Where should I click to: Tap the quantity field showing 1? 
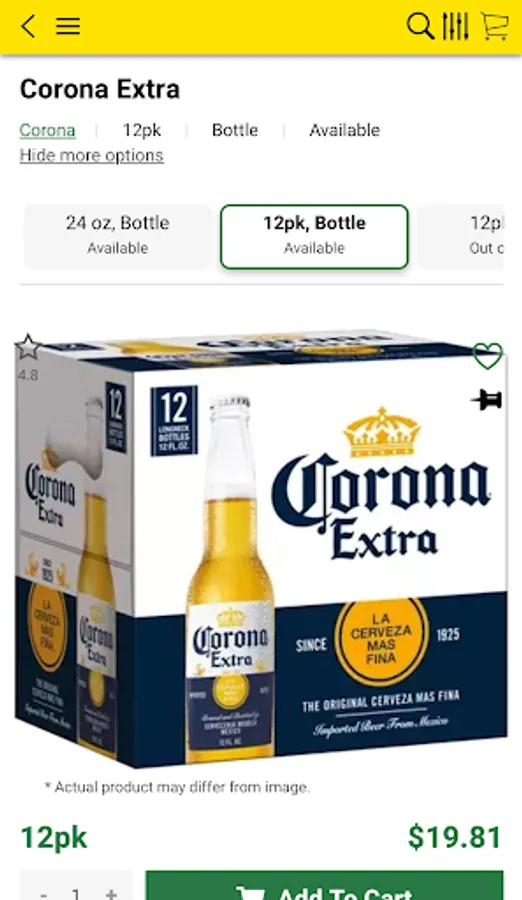[76, 893]
